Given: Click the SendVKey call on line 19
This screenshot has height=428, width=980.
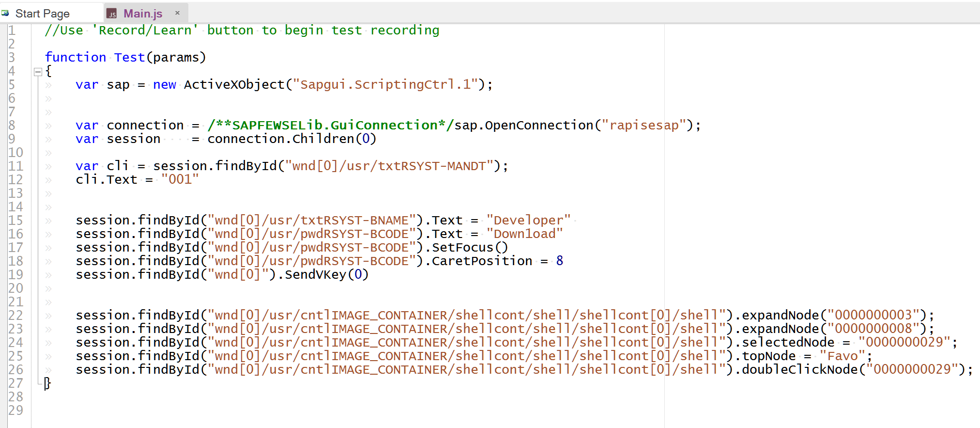Looking at the screenshot, I should pyautogui.click(x=315, y=275).
